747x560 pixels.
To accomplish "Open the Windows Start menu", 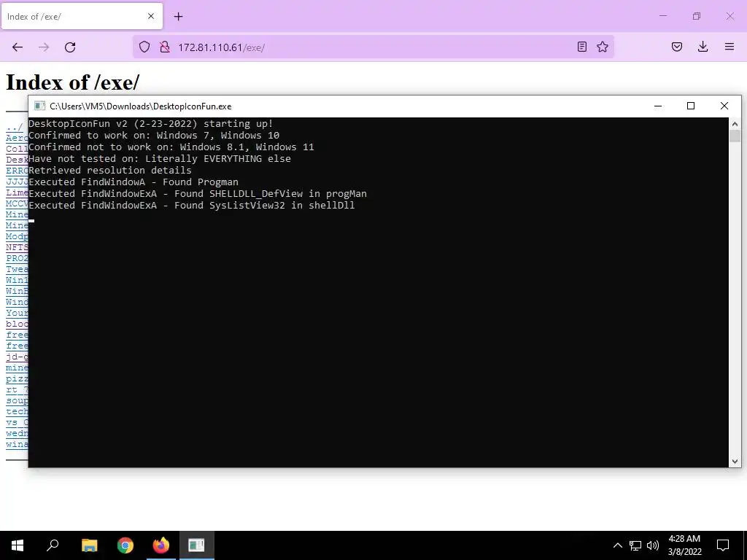I will (x=18, y=545).
